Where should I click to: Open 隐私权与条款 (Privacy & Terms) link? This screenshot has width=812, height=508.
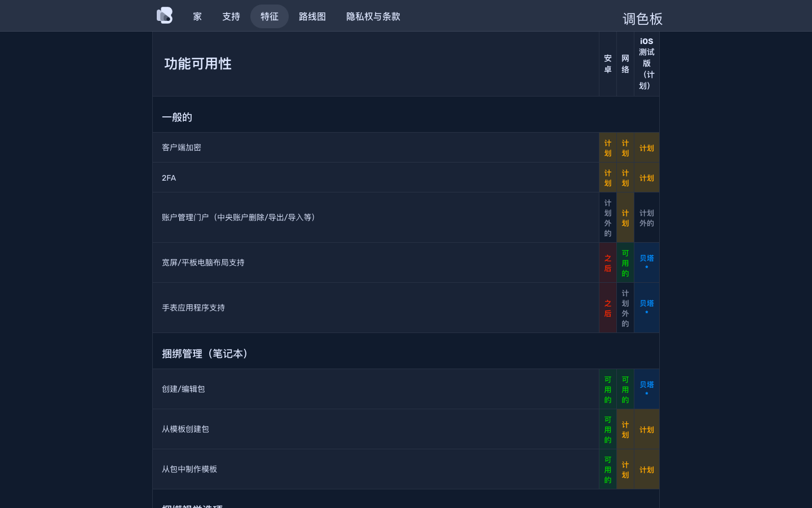click(373, 16)
